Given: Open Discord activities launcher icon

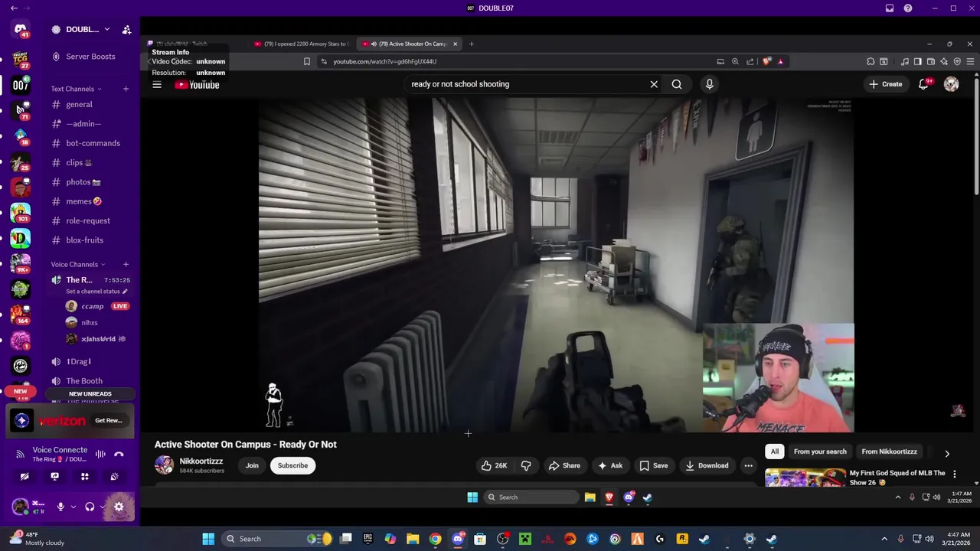Looking at the screenshot, I should coord(85,476).
